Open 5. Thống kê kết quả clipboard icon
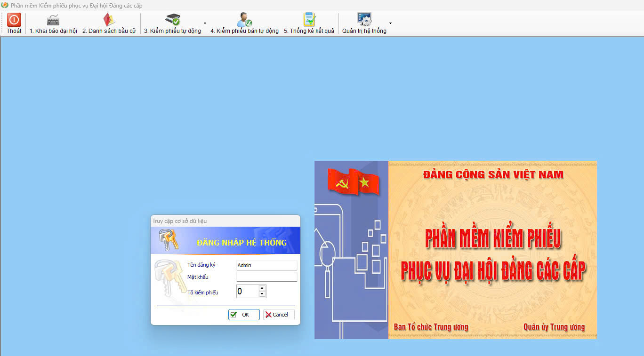This screenshot has height=356, width=644. click(x=309, y=20)
